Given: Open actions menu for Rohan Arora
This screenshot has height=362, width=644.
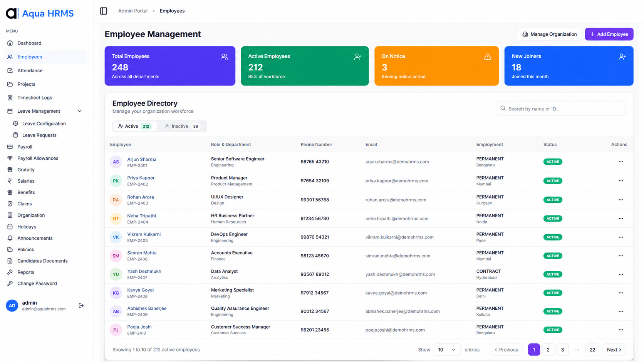Looking at the screenshot, I should (x=621, y=200).
